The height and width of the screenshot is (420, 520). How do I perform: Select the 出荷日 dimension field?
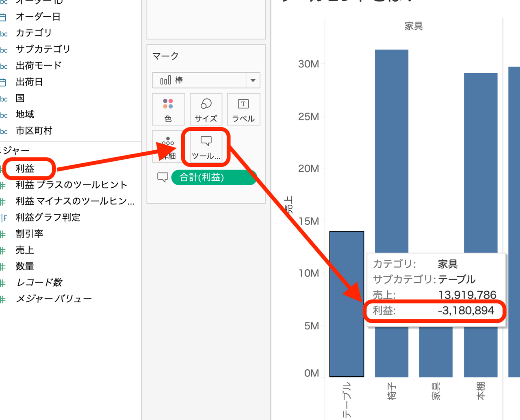pos(29,82)
